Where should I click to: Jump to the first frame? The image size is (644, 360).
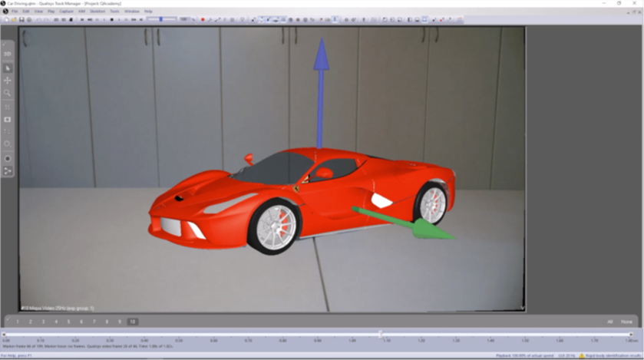(81, 20)
